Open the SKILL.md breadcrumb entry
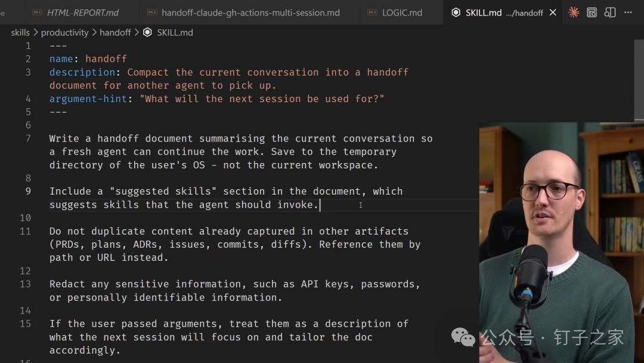644x363 pixels. 175,32
